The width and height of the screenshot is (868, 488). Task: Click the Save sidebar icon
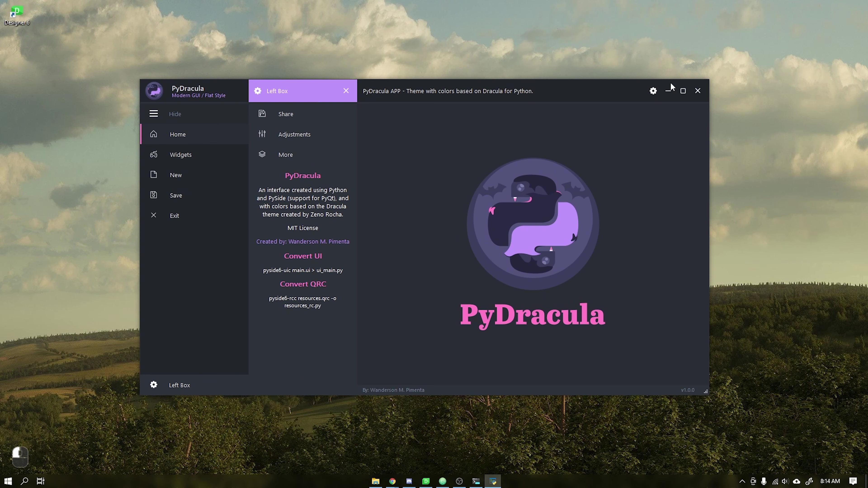click(x=154, y=195)
